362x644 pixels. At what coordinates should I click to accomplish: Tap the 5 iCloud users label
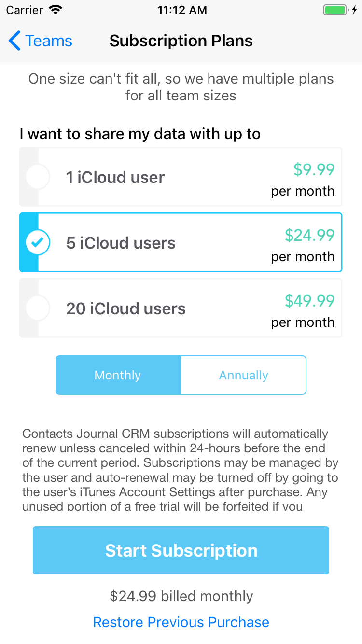coord(121,243)
